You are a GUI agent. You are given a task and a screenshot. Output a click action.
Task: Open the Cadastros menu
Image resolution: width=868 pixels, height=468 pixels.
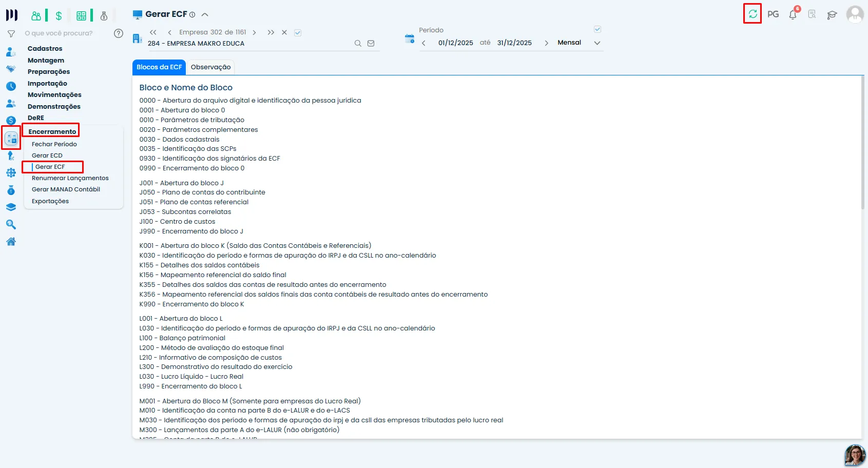pyautogui.click(x=45, y=49)
